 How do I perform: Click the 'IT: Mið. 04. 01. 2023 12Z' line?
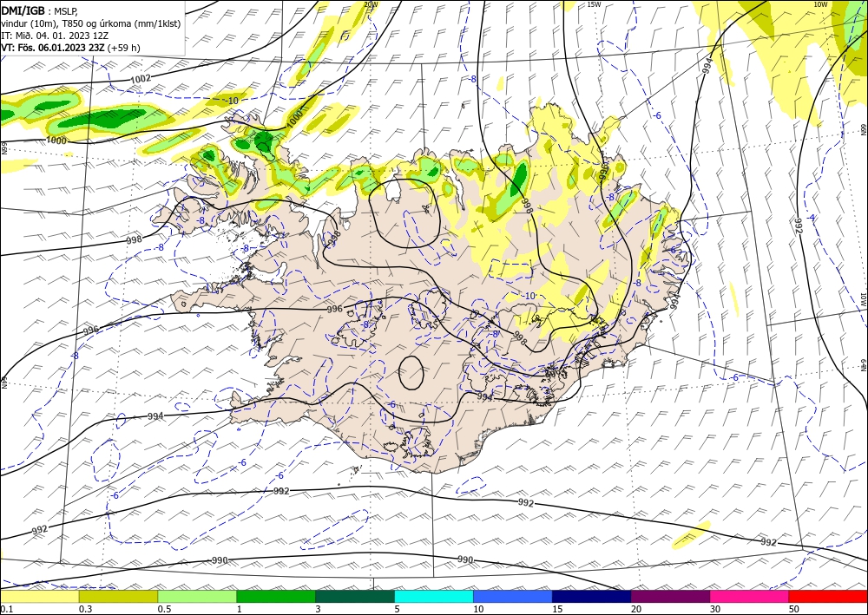[x=54, y=36]
